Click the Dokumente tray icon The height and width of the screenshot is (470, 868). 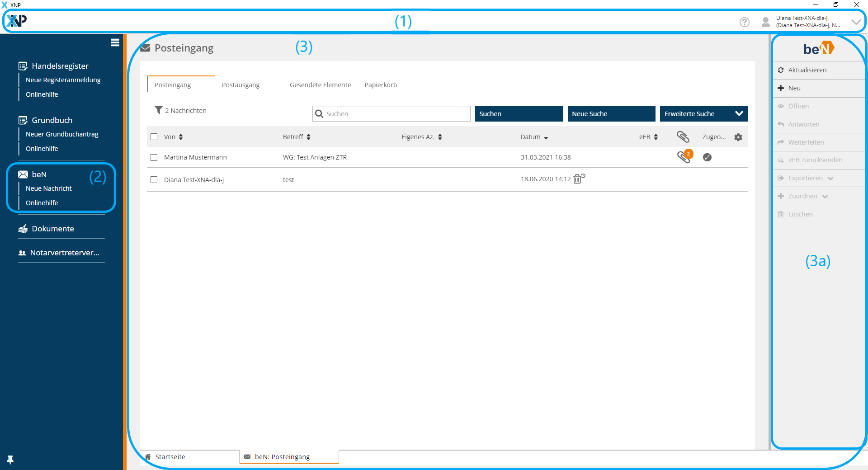click(23, 229)
